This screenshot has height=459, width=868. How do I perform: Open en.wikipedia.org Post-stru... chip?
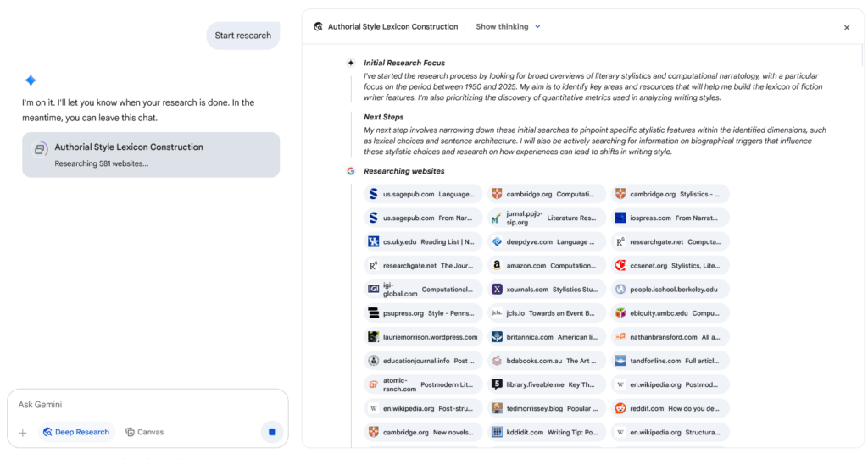pos(423,408)
